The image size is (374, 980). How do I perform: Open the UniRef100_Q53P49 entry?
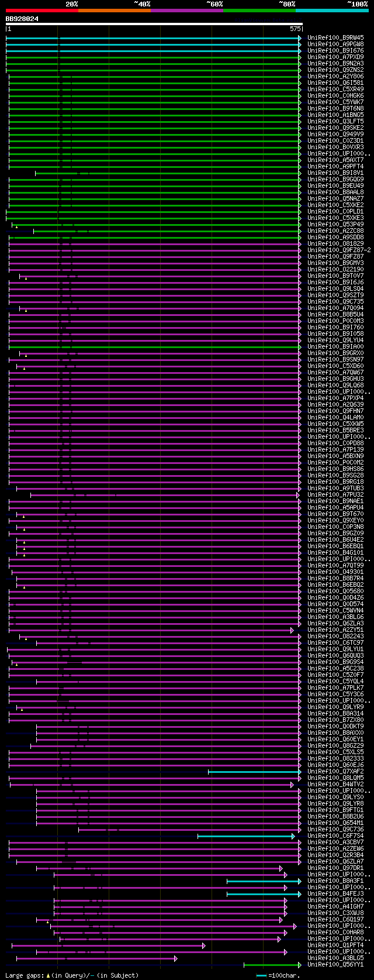(x=335, y=224)
